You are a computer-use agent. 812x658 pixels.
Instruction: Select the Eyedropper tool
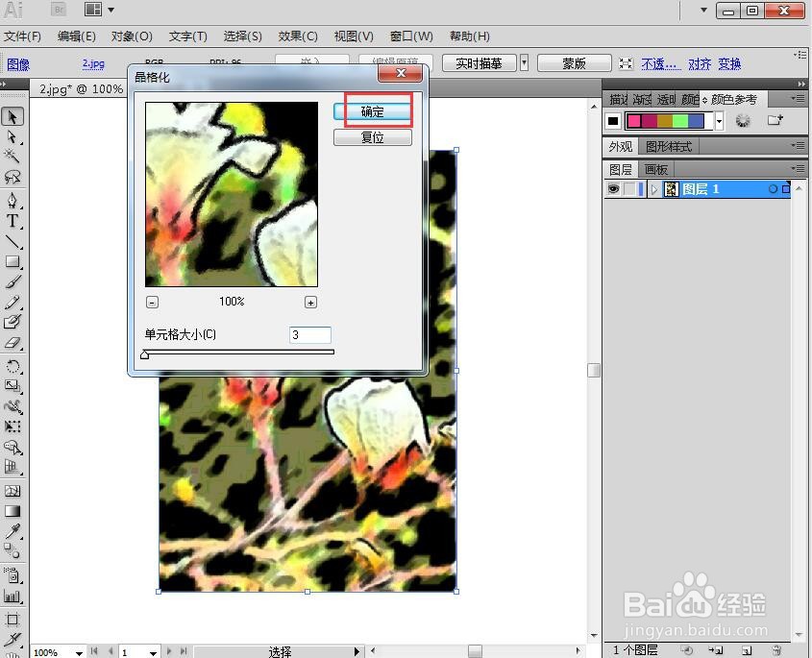[12, 531]
